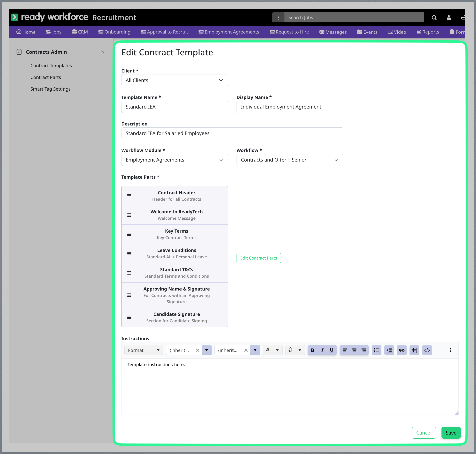This screenshot has width=476, height=454.
Task: Toggle italic formatting in Instructions editor
Action: [x=322, y=350]
